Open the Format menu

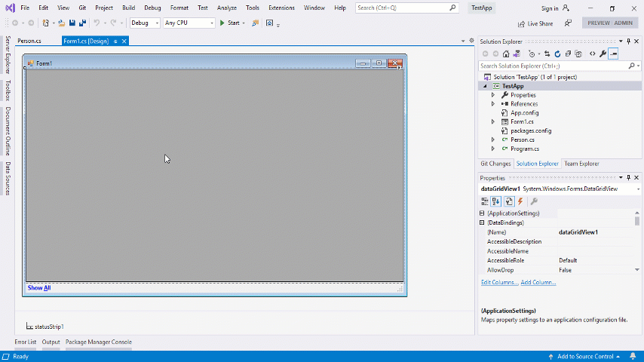(x=179, y=8)
